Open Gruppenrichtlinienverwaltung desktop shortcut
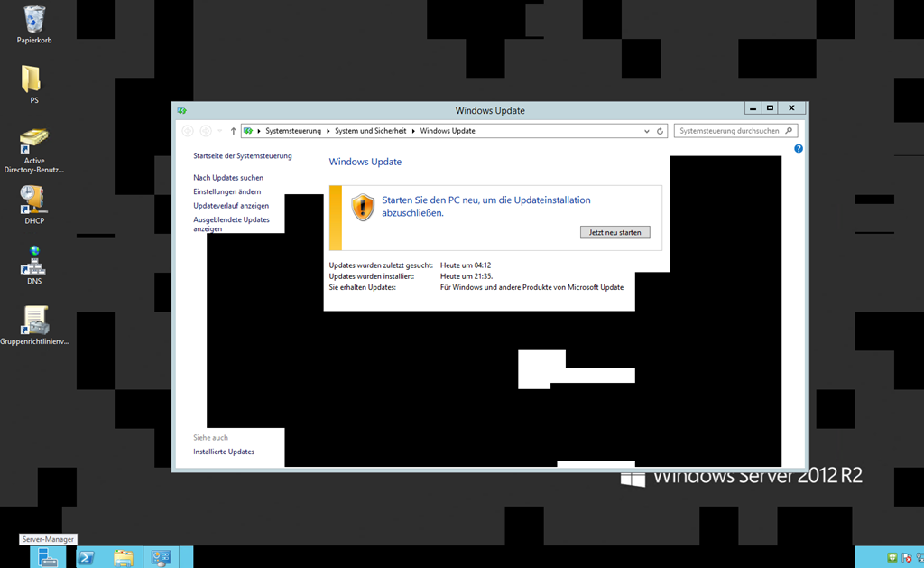 click(34, 321)
